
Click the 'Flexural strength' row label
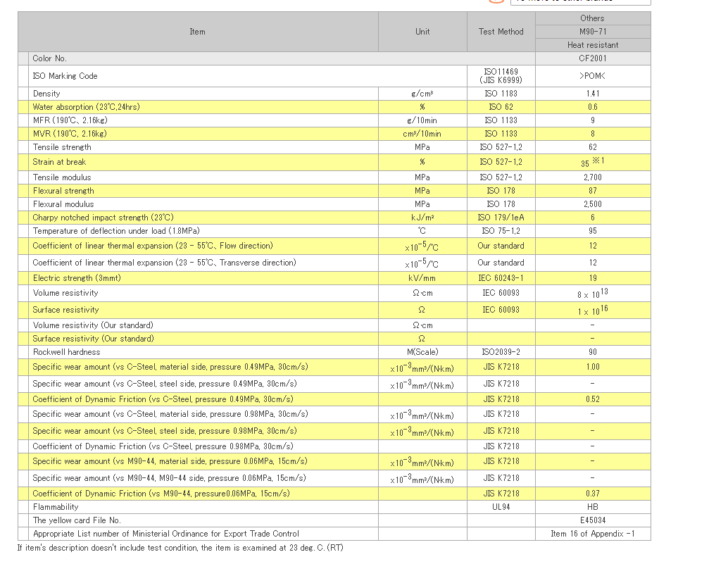point(63,192)
